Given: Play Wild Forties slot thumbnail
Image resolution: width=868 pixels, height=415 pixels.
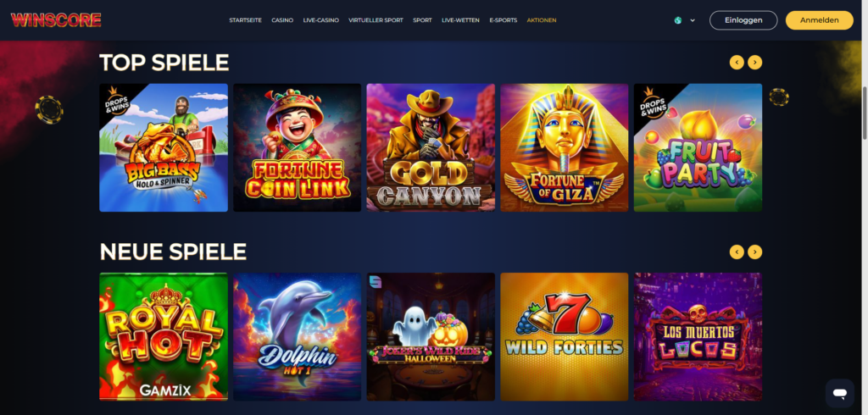Looking at the screenshot, I should click(564, 337).
